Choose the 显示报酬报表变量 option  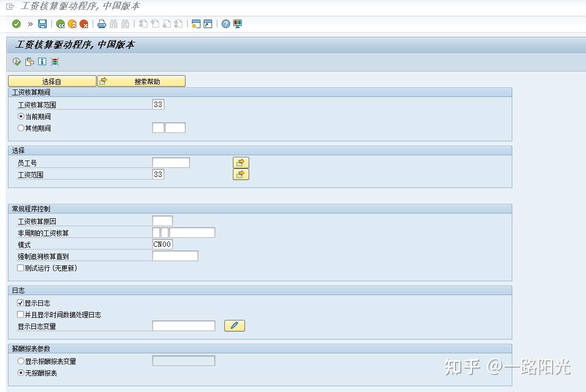tap(21, 360)
